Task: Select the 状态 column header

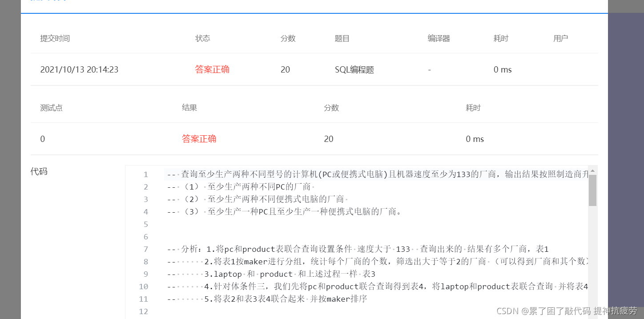Action: 203,38
